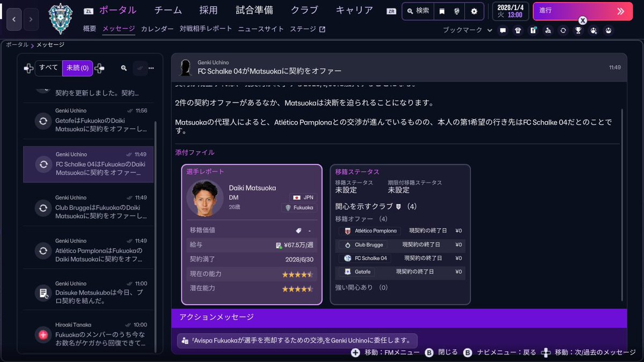Select the 試合準備 top menu
Viewport: 644px width, 362px height.
(254, 10)
